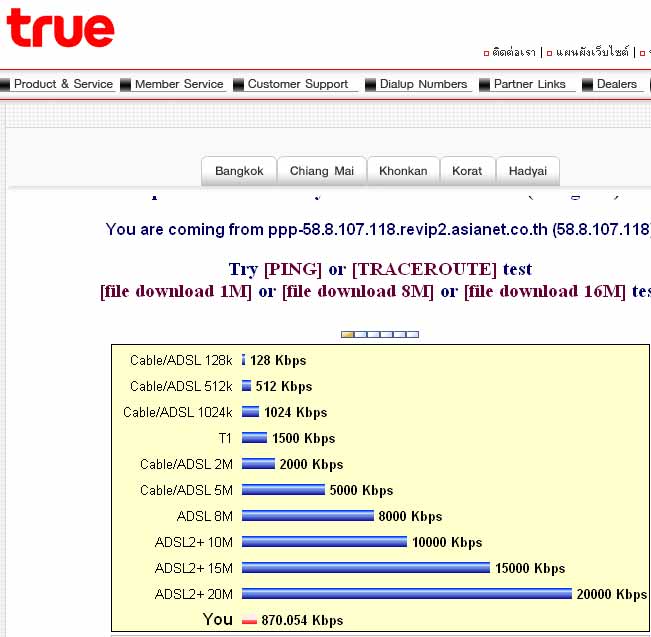This screenshot has height=637, width=651.
Task: Open the Product & Service menu
Action: coord(63,84)
